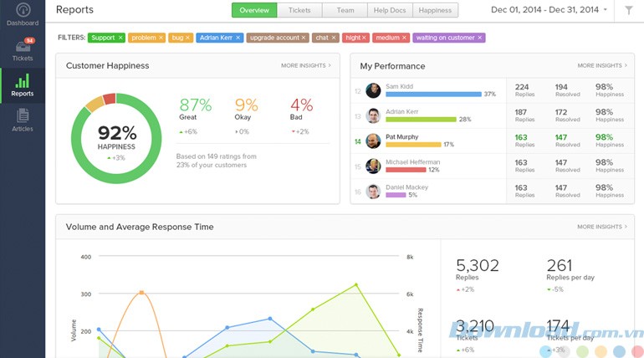Click Sam Kidd's avatar

[373, 91]
